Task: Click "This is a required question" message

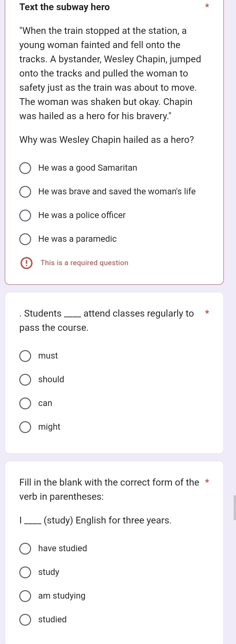Action: pyautogui.click(x=84, y=263)
